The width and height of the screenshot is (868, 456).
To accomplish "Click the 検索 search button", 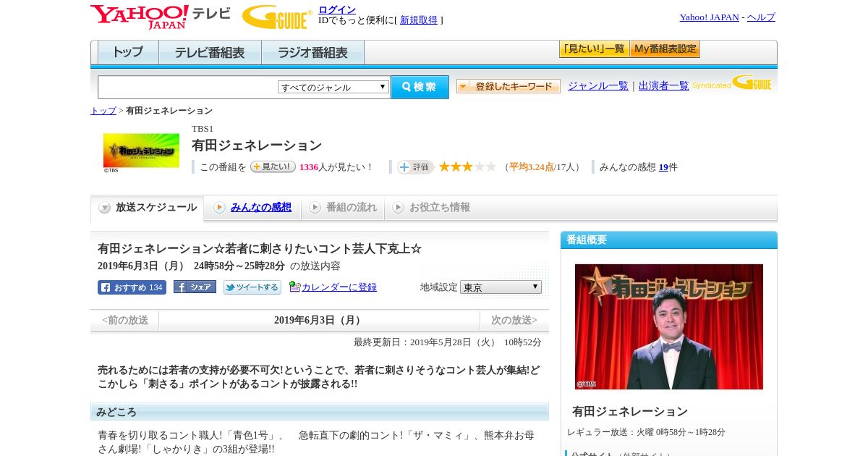I will coord(420,87).
